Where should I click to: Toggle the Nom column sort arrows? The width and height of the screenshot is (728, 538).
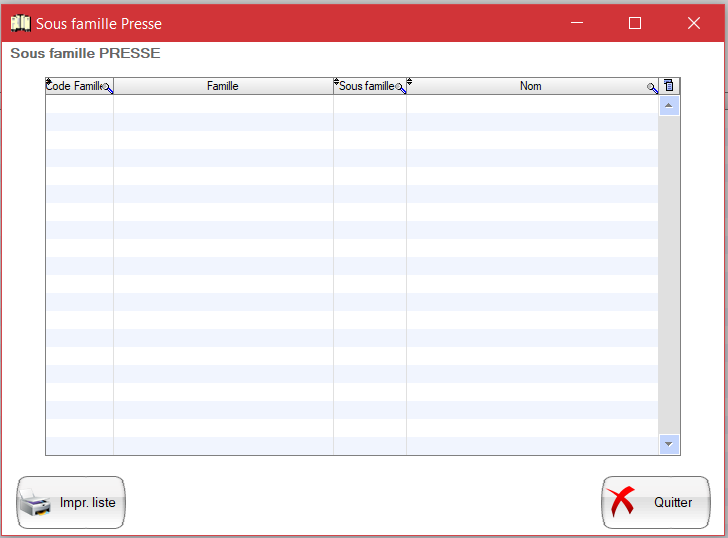coord(409,82)
